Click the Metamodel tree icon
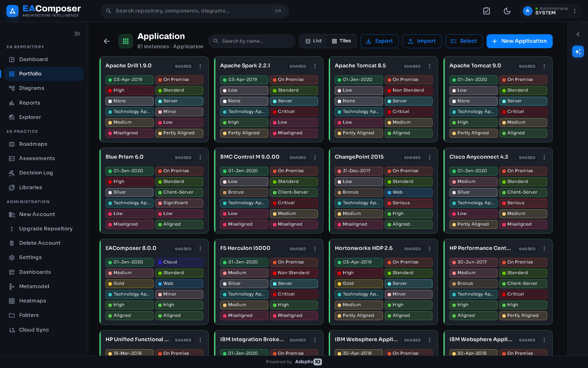 coord(12,286)
